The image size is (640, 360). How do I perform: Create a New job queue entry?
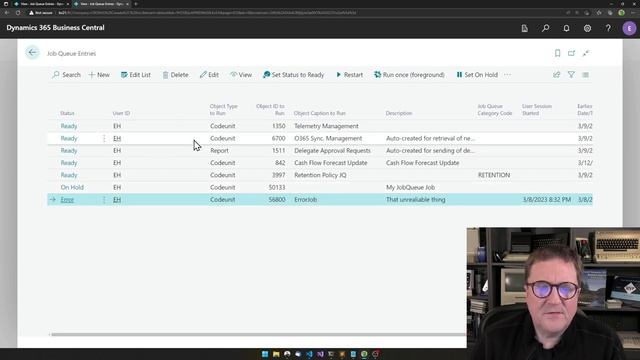pyautogui.click(x=99, y=75)
